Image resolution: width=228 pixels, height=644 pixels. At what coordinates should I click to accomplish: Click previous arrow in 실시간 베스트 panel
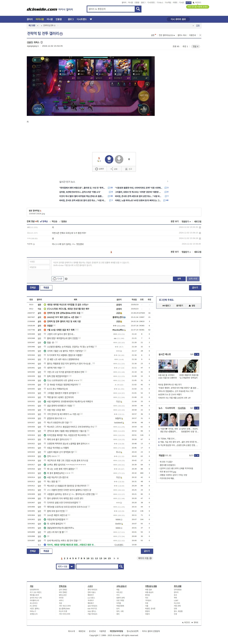[195, 354]
